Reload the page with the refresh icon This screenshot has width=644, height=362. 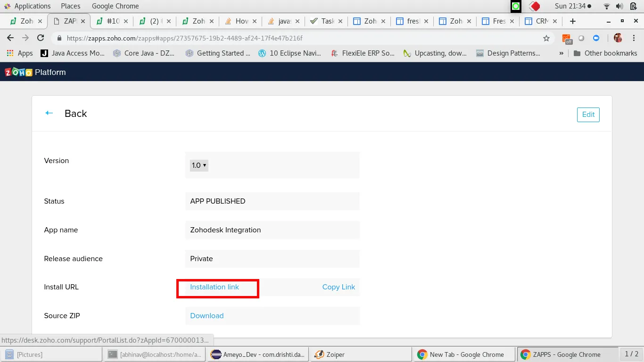(x=41, y=38)
